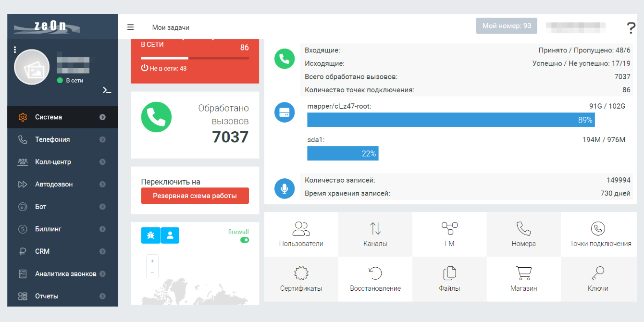Screen dimensions: 644x322
Task: Click the profile avatar image
Action: pos(32,67)
